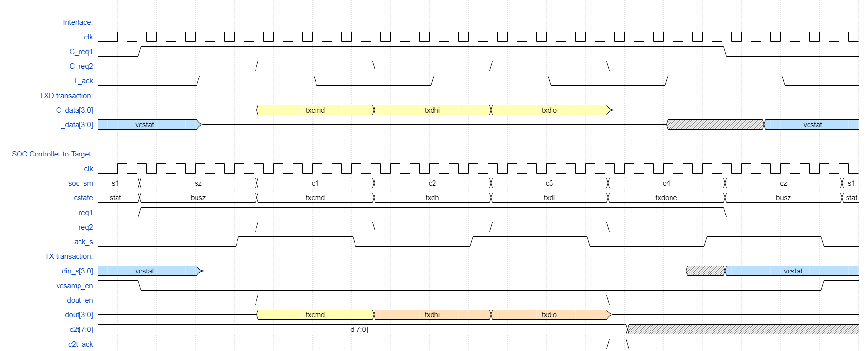The height and width of the screenshot is (351, 868).
Task: Select the c2t_ack signal label
Action: click(80, 344)
